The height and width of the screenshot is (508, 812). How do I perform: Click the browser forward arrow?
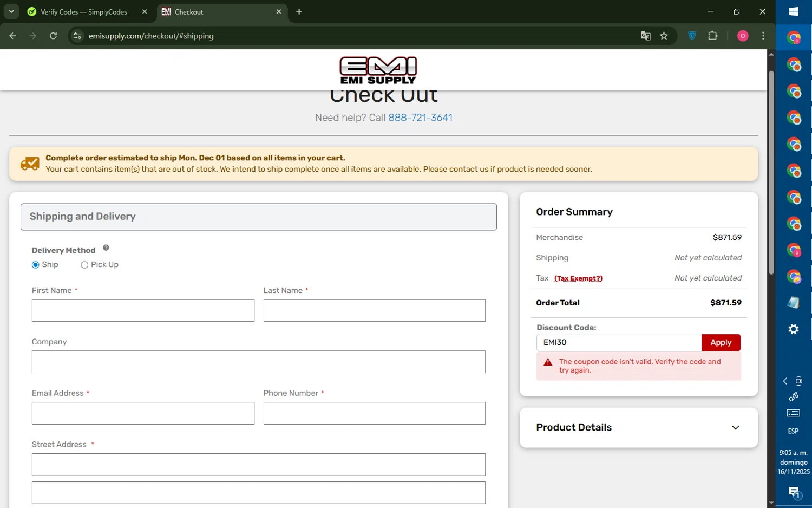(33, 36)
